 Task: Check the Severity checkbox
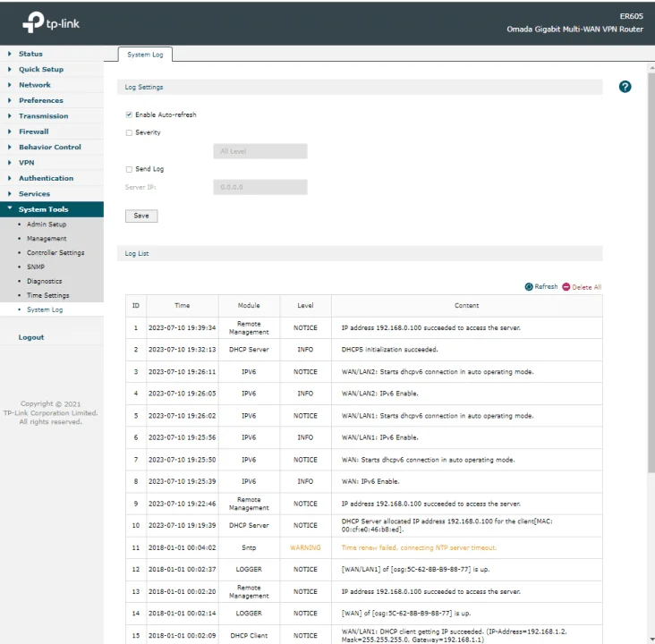pos(129,132)
